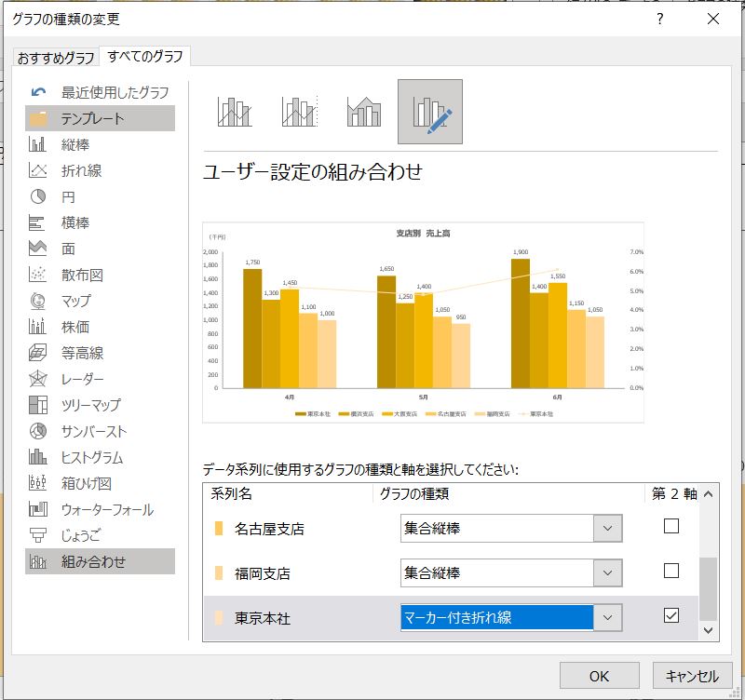Screen dimensions: 745x700
Task: Click the OK button
Action: pos(599,676)
